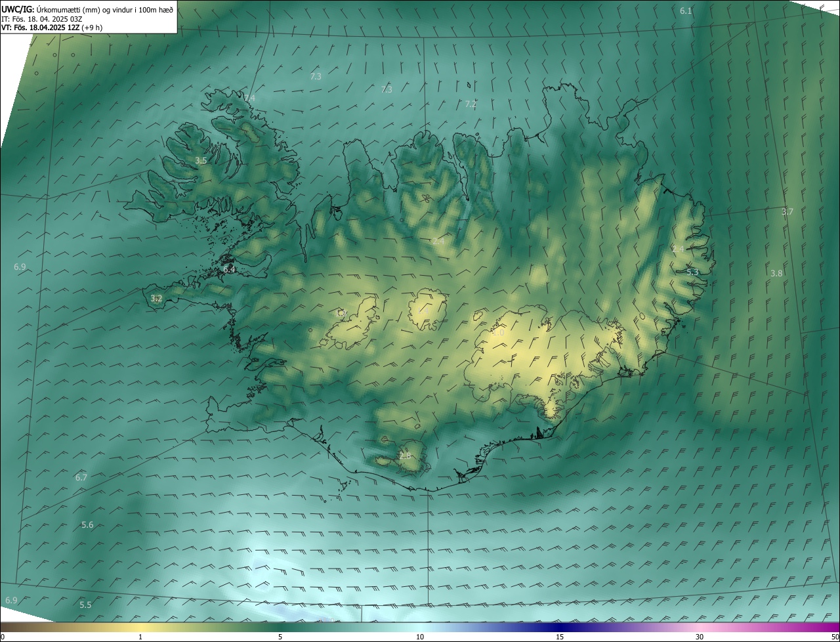Viewport: 840px width, 642px height.
Task: Click the color scale tick label 1
Action: 140,637
